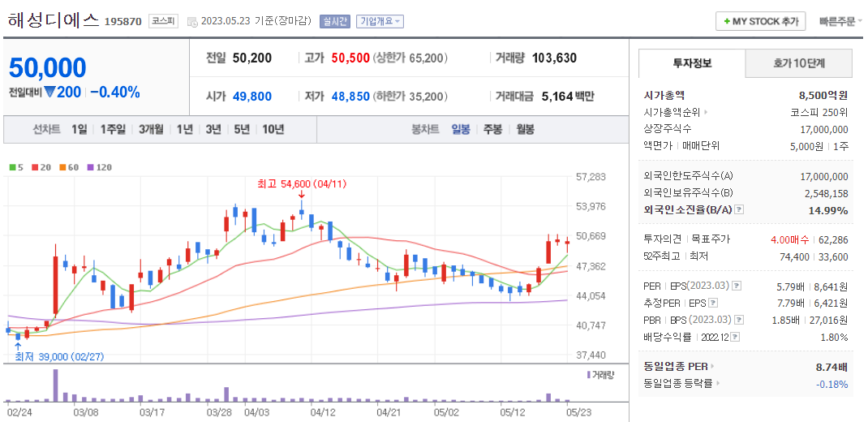868x422 pixels.
Task: Click the 시가총액순위 link
Action: pyautogui.click(x=672, y=113)
